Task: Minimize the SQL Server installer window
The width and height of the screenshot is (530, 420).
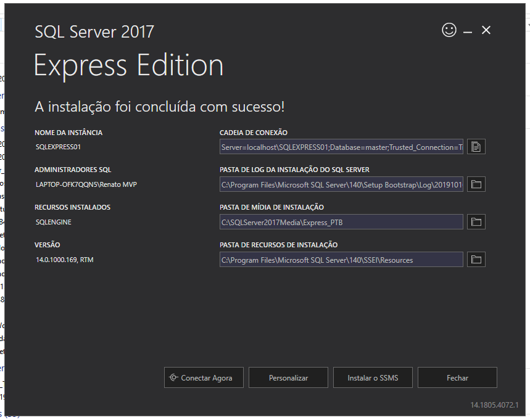Action: pos(467,30)
